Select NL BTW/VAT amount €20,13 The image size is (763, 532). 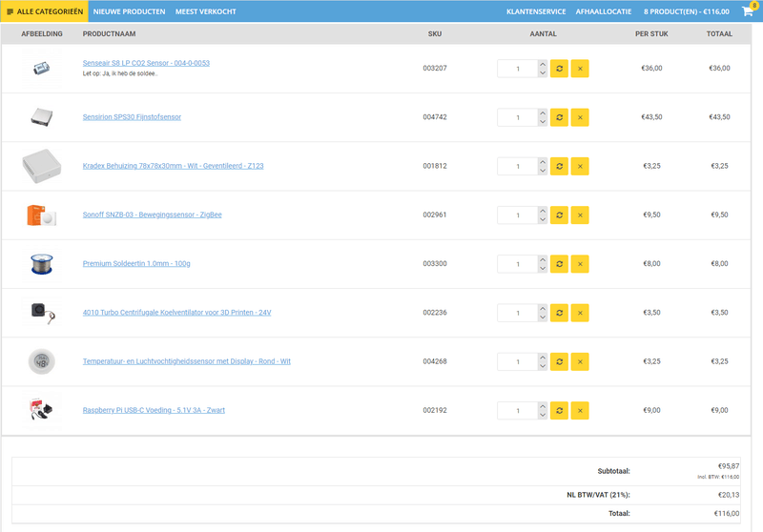[x=729, y=495]
